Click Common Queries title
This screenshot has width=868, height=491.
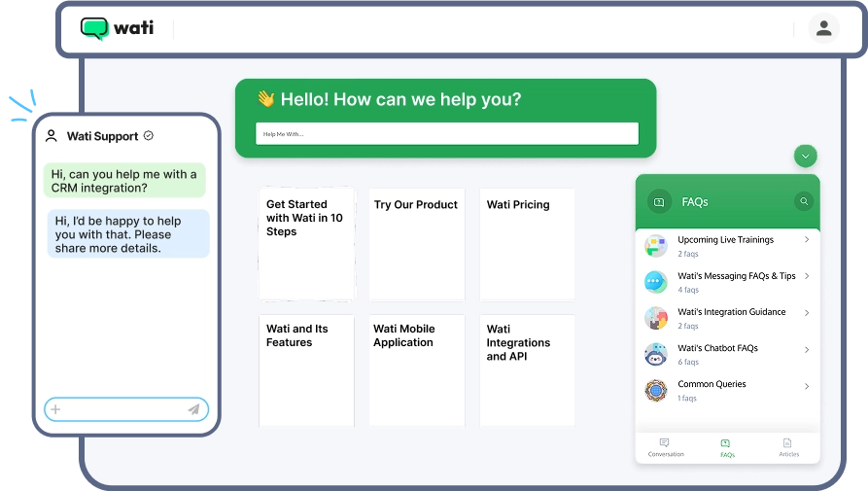712,384
